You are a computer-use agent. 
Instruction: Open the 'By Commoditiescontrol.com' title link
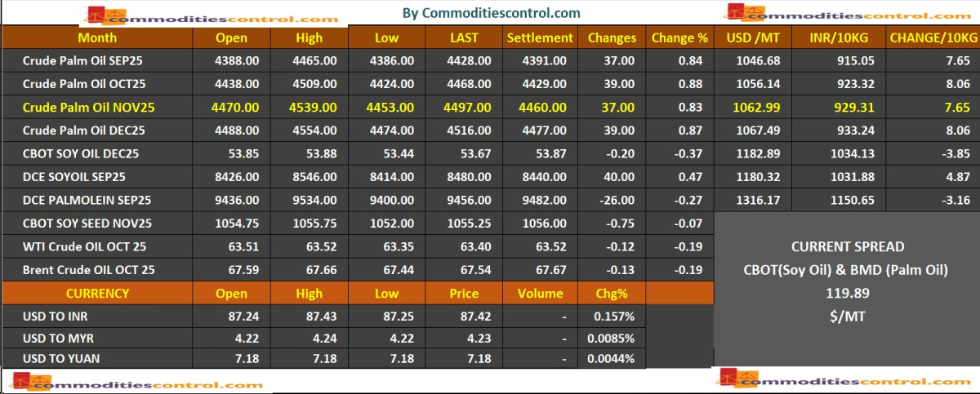(x=492, y=13)
